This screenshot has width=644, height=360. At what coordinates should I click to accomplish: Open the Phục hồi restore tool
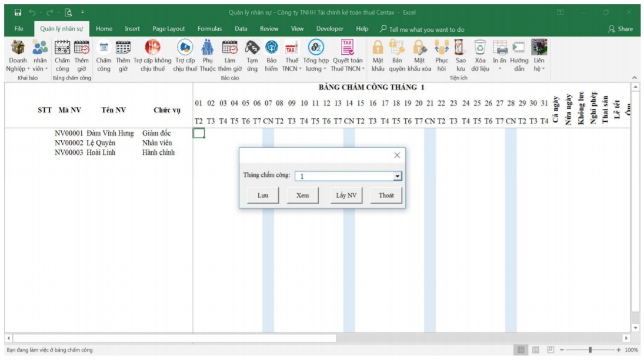coord(441,48)
